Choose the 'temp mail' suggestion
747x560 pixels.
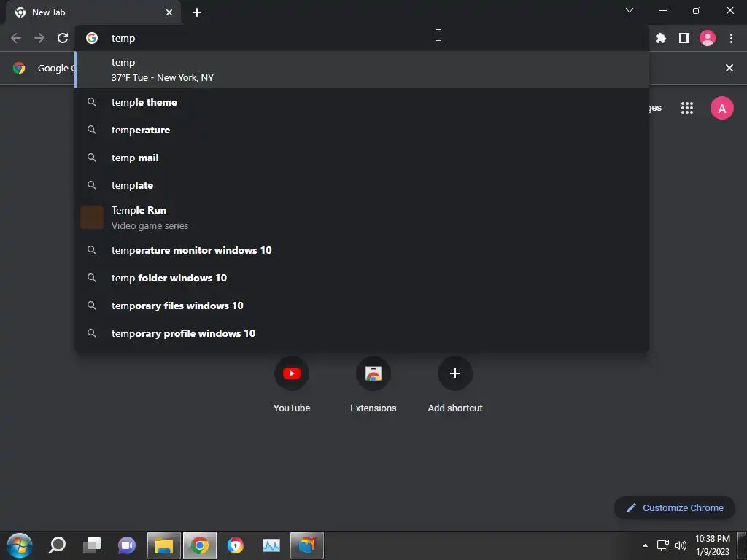coord(362,157)
